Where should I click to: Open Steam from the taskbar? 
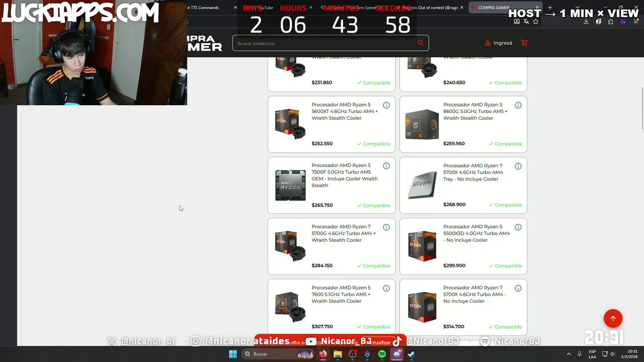pyautogui.click(x=411, y=354)
